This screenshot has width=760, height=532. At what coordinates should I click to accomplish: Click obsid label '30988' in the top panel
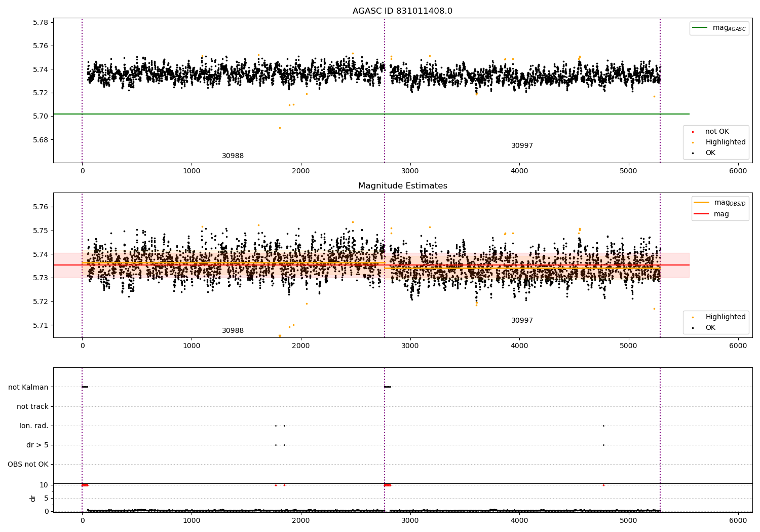pos(233,156)
